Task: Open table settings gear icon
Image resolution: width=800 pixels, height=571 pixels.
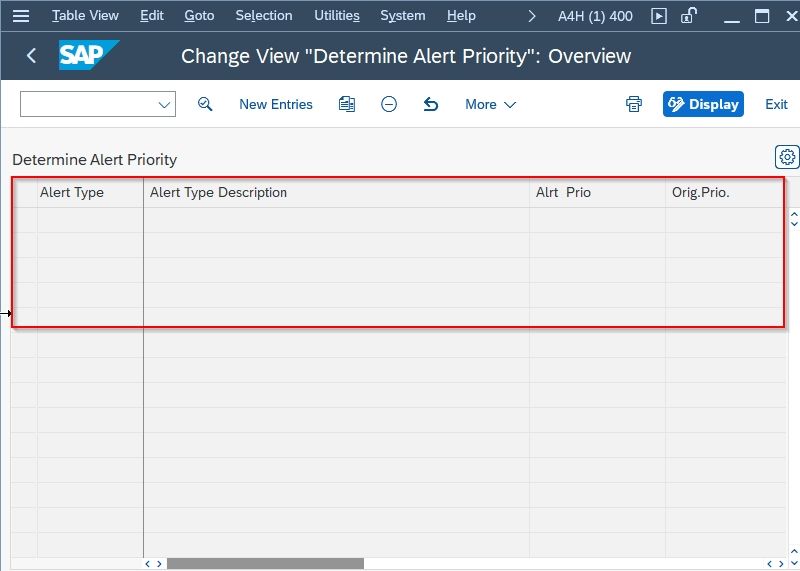Action: pos(787,157)
